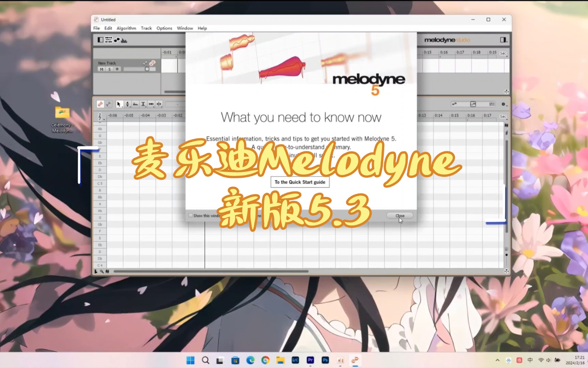Arm record on the New Track
The image size is (588, 368).
[117, 69]
